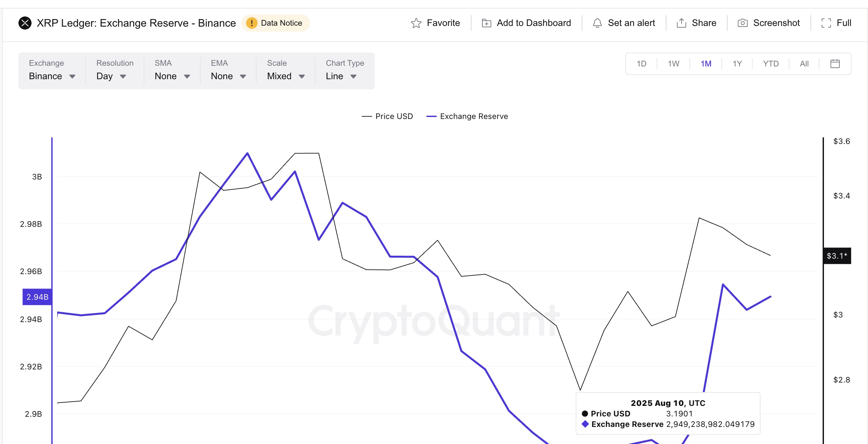Screen dimensions: 868x444
Task: Click the fullscreen brackets icon
Action: point(826,23)
